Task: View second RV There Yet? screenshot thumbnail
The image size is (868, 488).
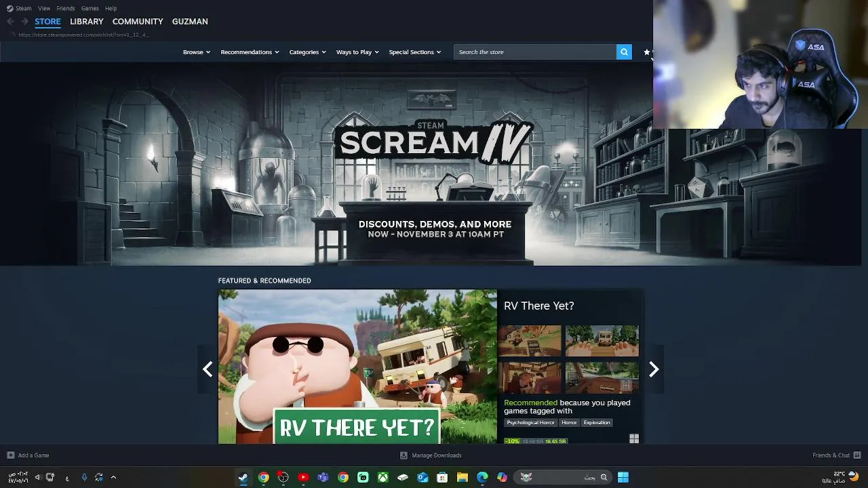Action: coord(602,341)
